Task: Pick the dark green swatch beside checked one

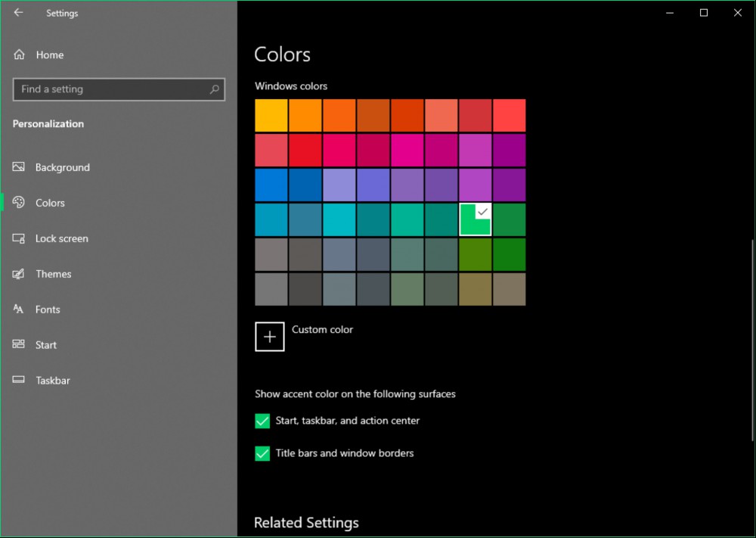Action: (x=509, y=219)
